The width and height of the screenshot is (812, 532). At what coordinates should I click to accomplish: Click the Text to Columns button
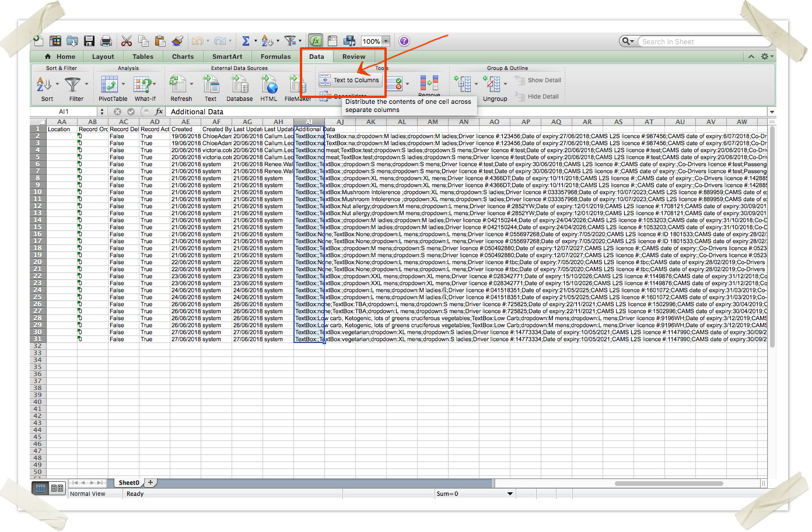point(349,80)
